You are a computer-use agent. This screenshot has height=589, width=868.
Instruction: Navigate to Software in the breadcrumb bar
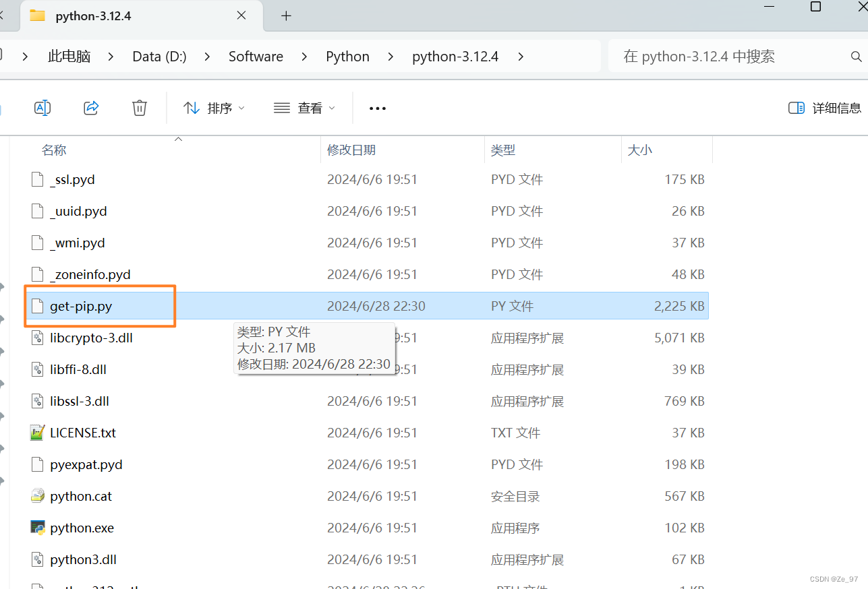256,56
